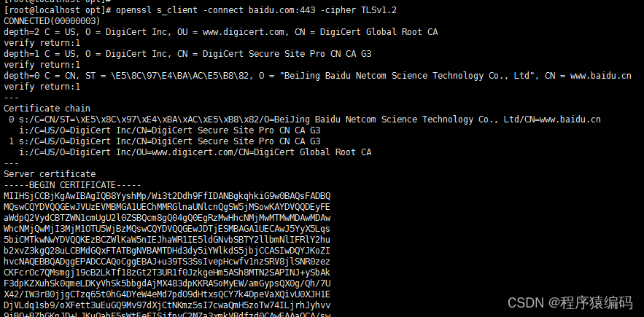Click certificate line starting with "MIIHSjCCBjKg"
The height and width of the screenshot is (317, 644).
pos(167,196)
